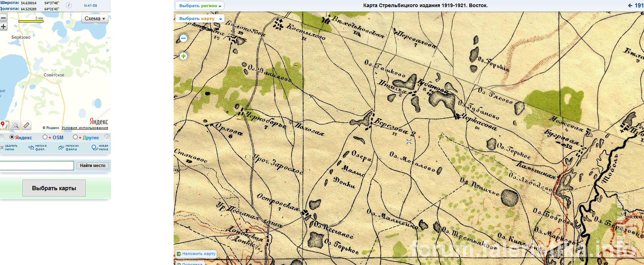
Task: Click the удалить метки link
Action: click(x=11, y=147)
